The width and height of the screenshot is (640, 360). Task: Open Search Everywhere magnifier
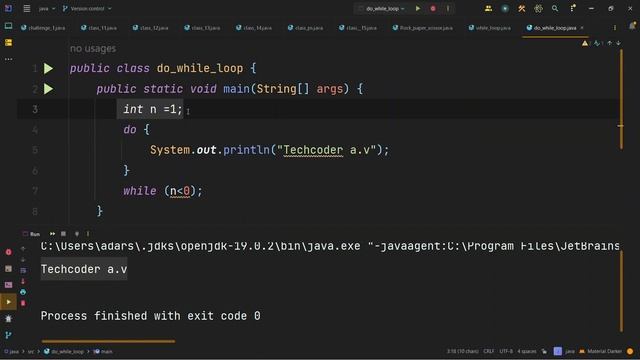click(x=555, y=9)
